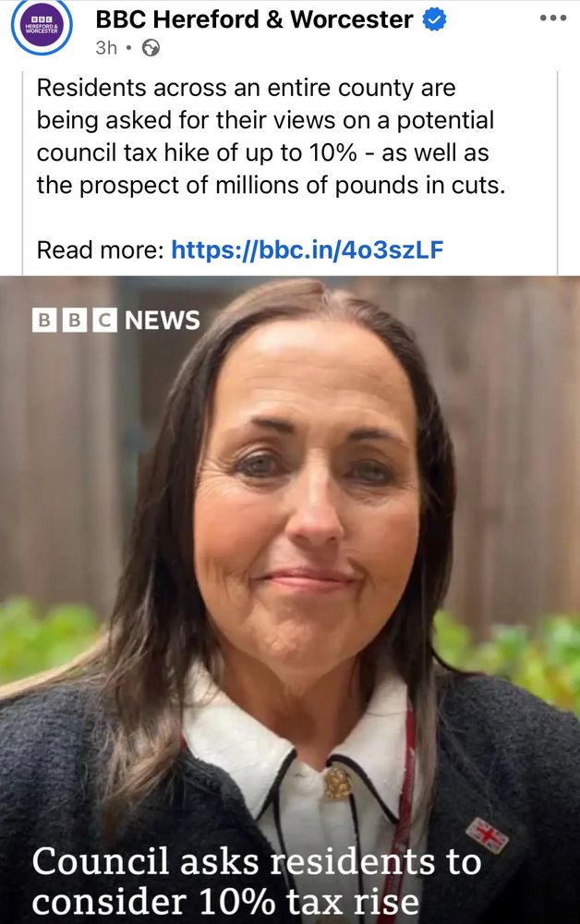Open the three-dot post options menu
The width and height of the screenshot is (580, 924).
tap(553, 18)
